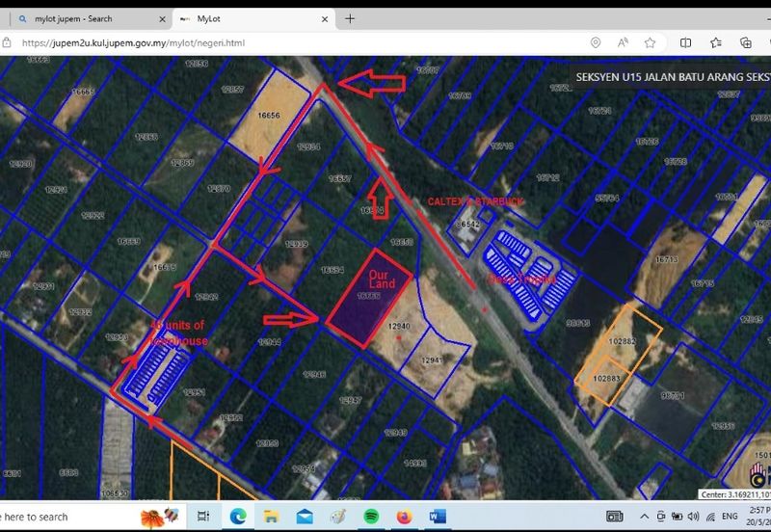Click lot 12857 on the map
Image resolution: width=771 pixels, height=532 pixels.
tap(232, 89)
